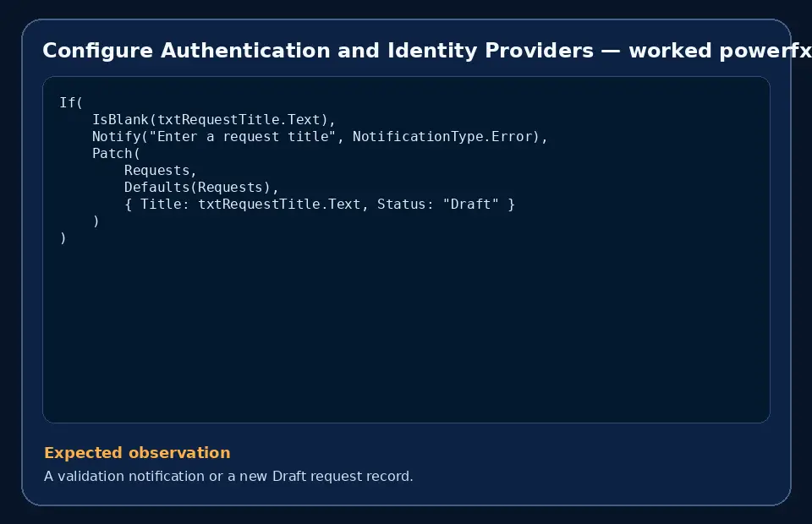Image resolution: width=812 pixels, height=524 pixels.
Task: Click the 'Defaults(Requests),' code line
Action: (201, 188)
